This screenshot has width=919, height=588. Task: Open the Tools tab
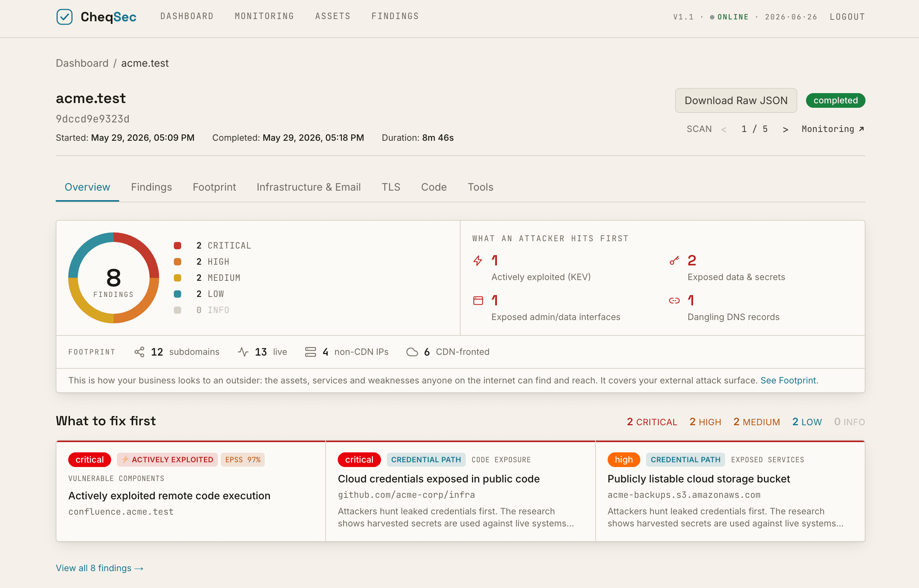point(480,187)
